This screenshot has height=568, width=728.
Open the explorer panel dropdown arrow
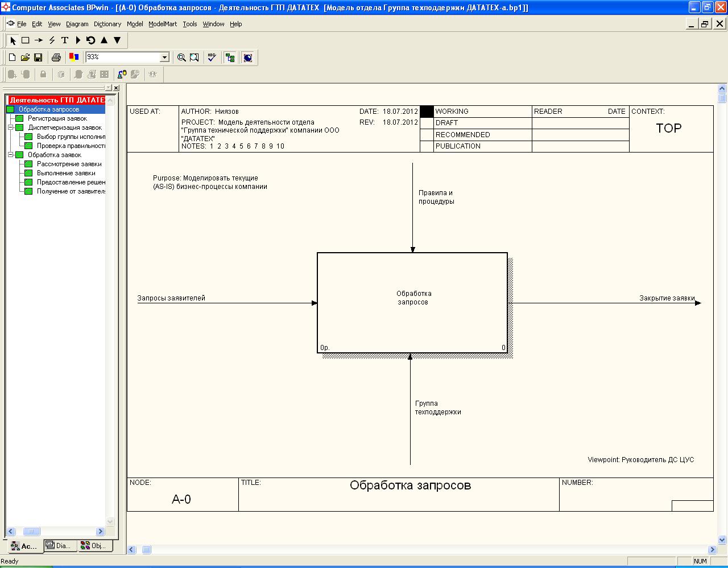click(x=109, y=88)
